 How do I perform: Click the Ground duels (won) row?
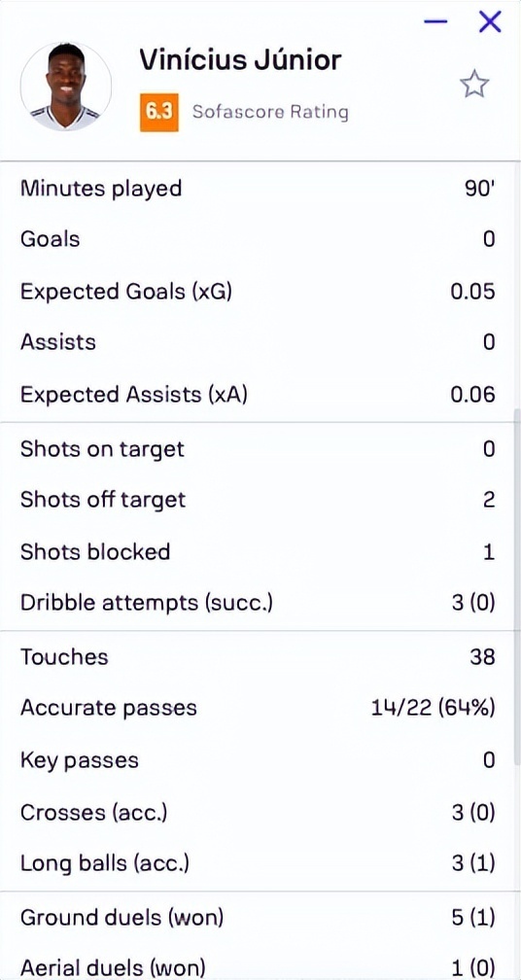tap(258, 918)
